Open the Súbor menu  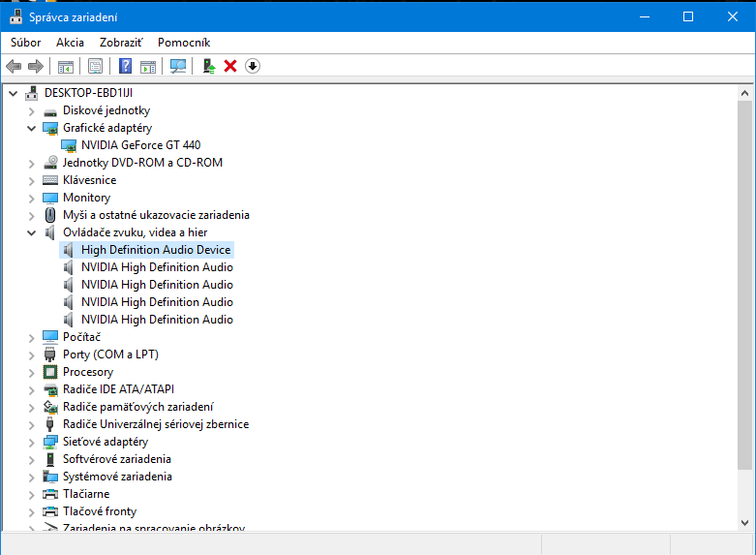tap(26, 43)
